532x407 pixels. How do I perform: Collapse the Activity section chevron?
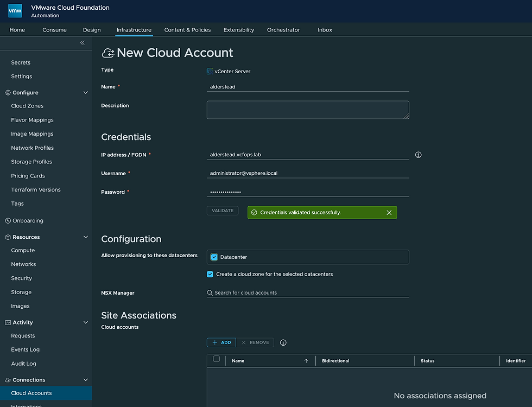click(x=85, y=322)
